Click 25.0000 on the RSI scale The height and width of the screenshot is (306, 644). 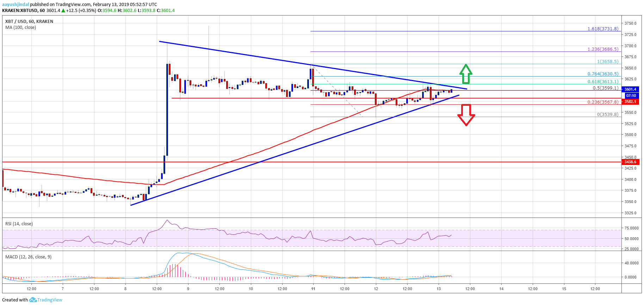coord(631,249)
